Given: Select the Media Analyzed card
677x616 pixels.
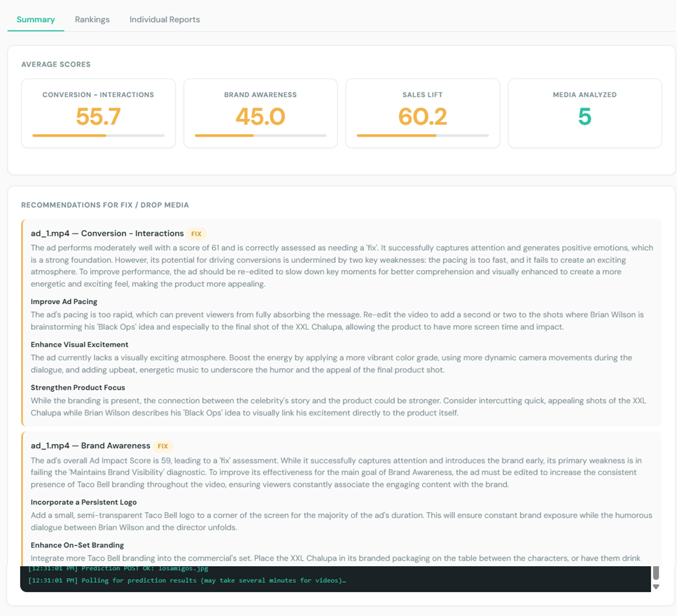Looking at the screenshot, I should [x=585, y=113].
